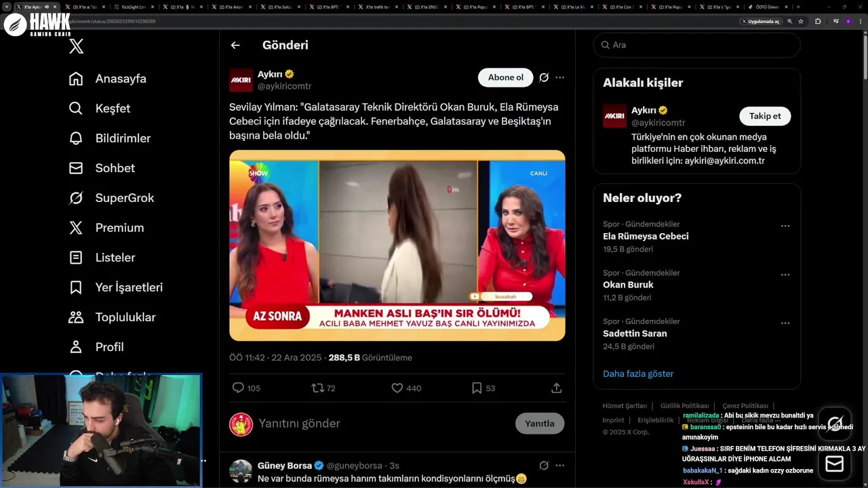Open the post's three-dot more menu

[559, 77]
